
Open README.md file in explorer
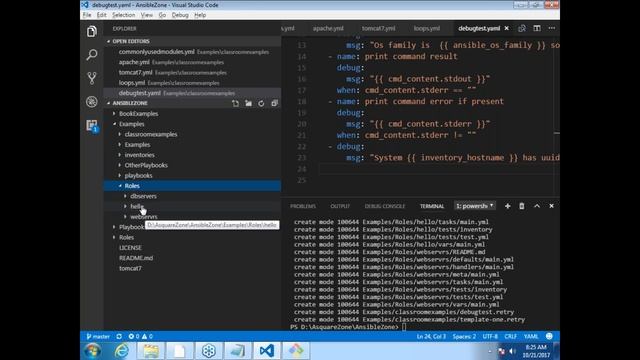pos(136,258)
